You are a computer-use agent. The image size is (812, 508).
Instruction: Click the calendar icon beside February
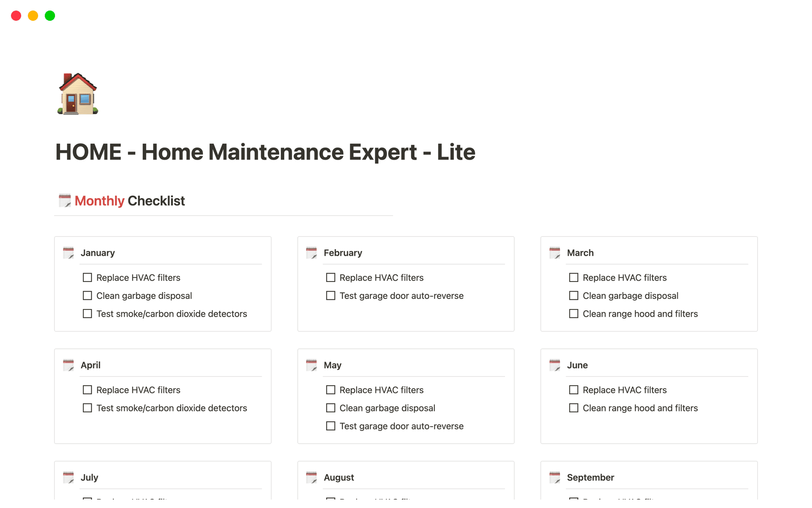point(311,252)
